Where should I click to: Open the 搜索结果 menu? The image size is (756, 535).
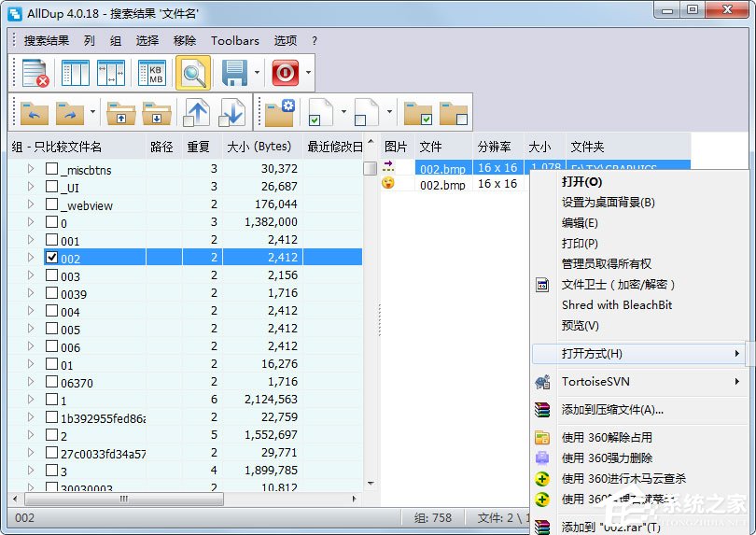point(47,41)
